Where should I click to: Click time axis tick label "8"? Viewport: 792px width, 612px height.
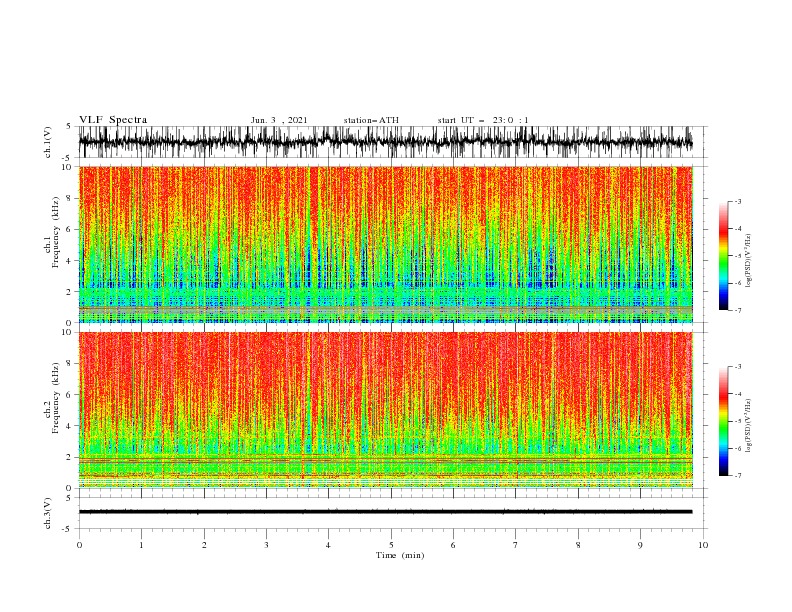click(x=578, y=545)
